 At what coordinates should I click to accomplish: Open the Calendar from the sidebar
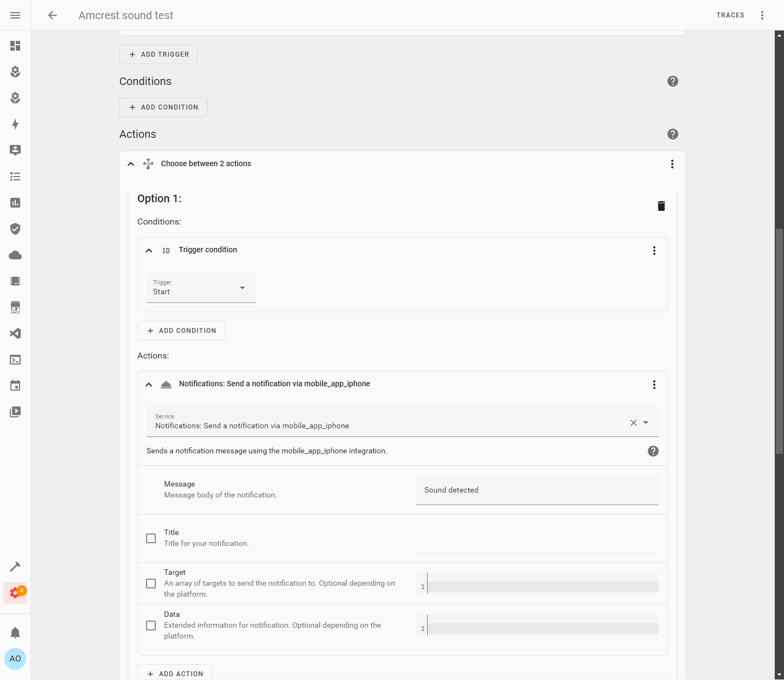pos(15,385)
